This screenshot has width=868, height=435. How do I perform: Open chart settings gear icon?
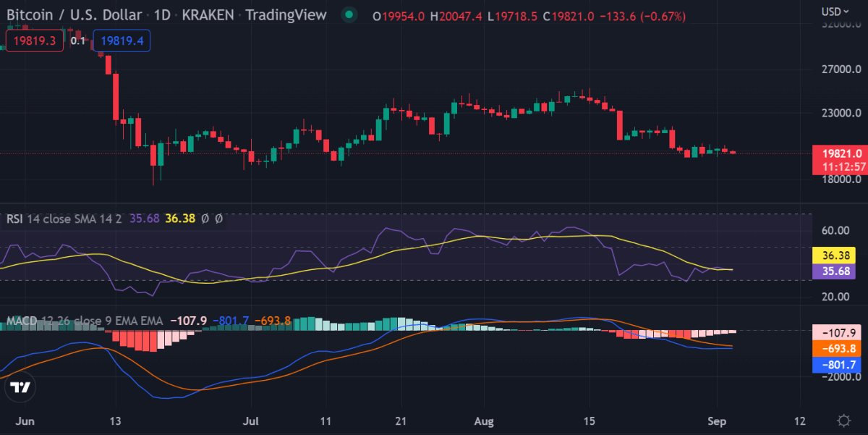coord(843,421)
